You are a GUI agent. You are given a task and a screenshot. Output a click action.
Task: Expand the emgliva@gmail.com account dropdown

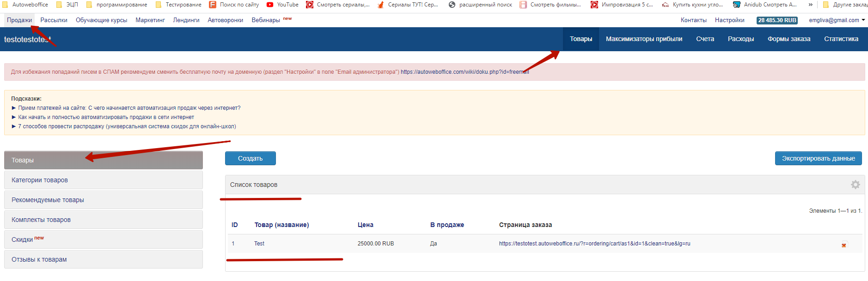837,20
